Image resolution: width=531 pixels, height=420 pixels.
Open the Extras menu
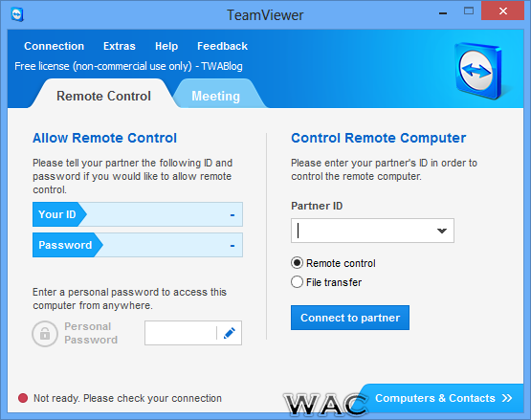(120, 46)
